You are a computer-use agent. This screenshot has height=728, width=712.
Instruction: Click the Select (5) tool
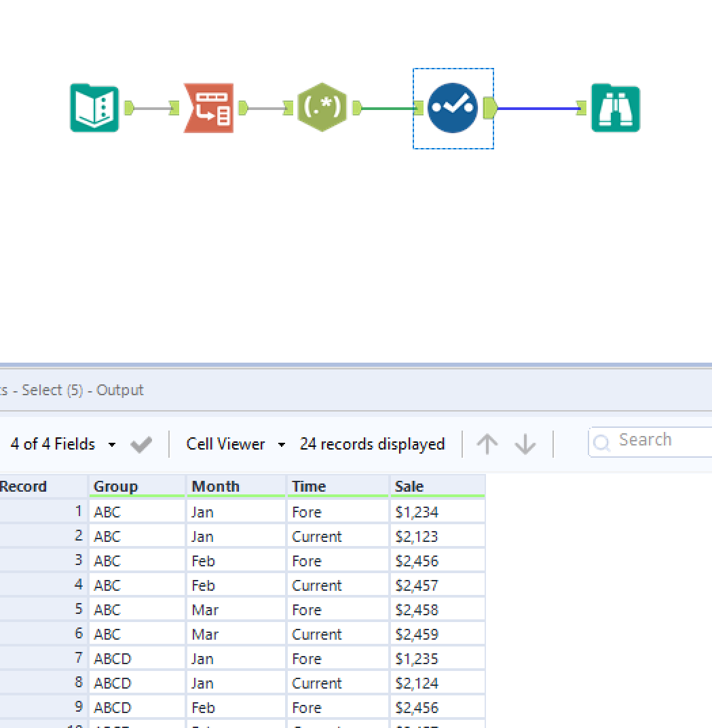(453, 107)
